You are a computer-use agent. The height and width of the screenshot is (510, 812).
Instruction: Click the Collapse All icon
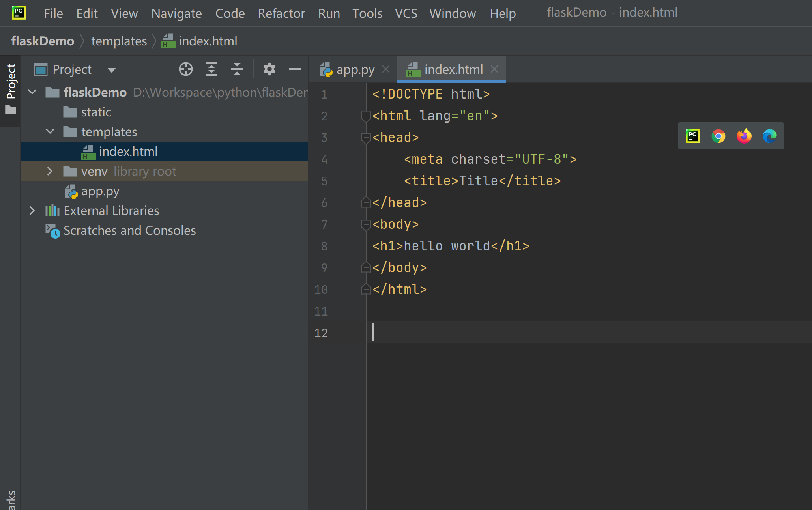click(x=237, y=69)
